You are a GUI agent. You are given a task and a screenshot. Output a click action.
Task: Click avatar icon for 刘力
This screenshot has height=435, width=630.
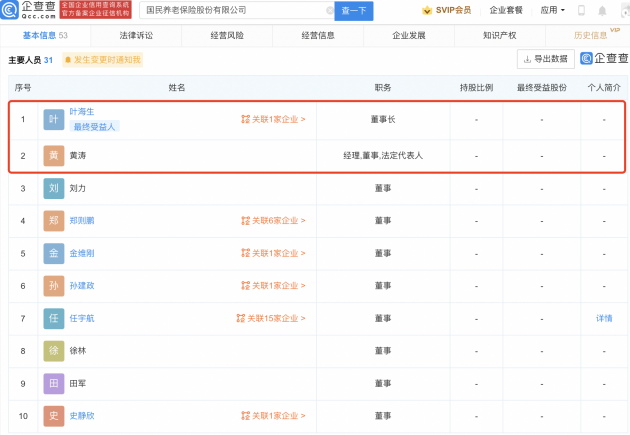(x=54, y=188)
